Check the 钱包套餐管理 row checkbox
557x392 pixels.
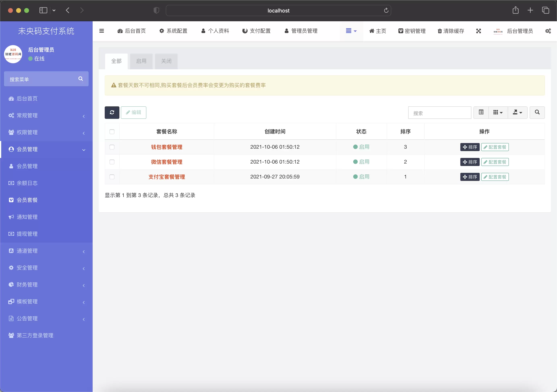click(x=112, y=147)
